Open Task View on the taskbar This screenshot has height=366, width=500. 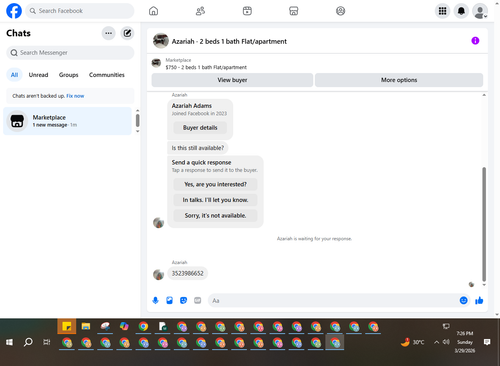coord(47,342)
